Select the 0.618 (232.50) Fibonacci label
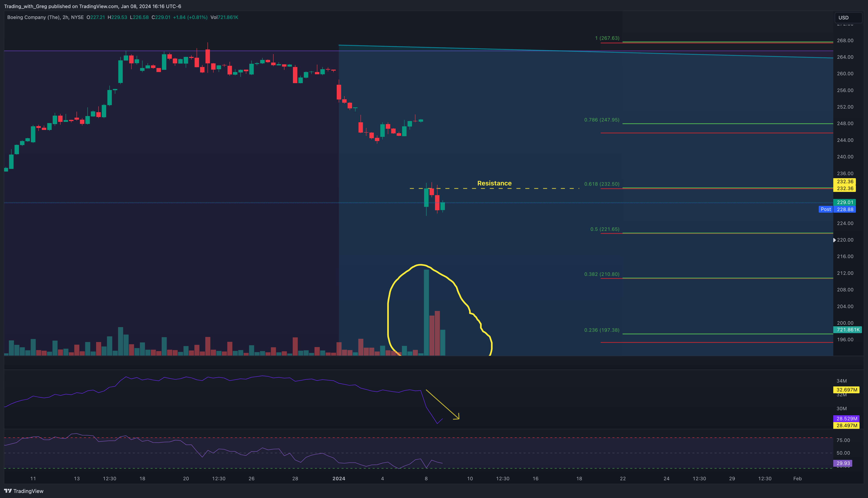Screen dimensions: 868x498 point(602,184)
